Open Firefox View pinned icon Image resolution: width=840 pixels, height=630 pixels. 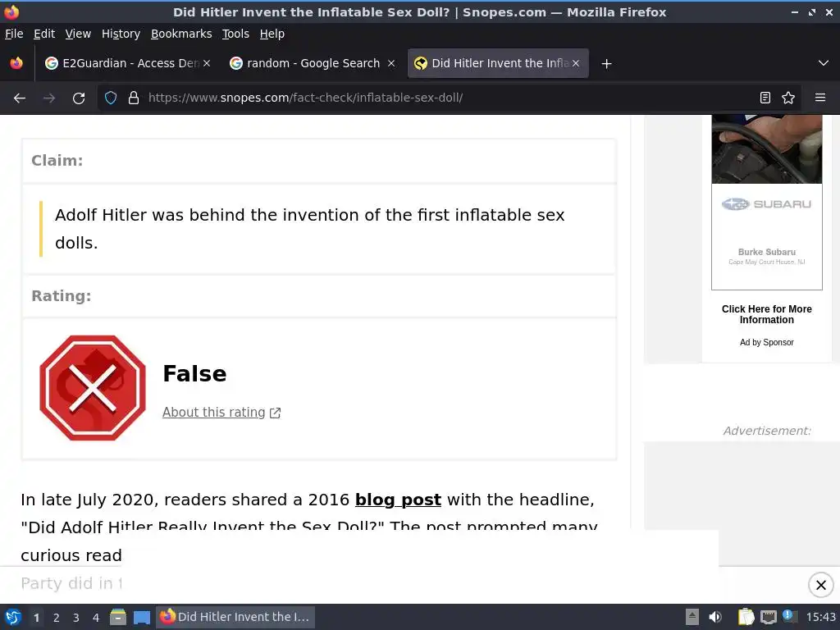pyautogui.click(x=16, y=63)
